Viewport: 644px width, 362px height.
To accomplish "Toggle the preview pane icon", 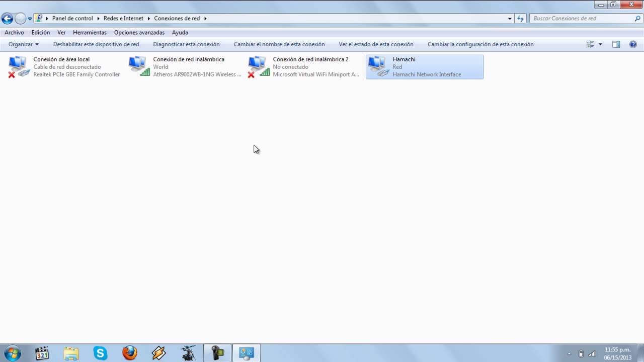I will click(x=616, y=44).
